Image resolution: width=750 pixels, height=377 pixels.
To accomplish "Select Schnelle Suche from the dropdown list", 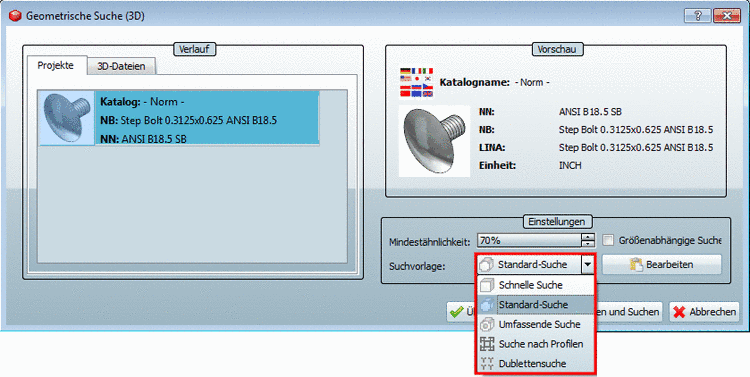I will pyautogui.click(x=536, y=285).
